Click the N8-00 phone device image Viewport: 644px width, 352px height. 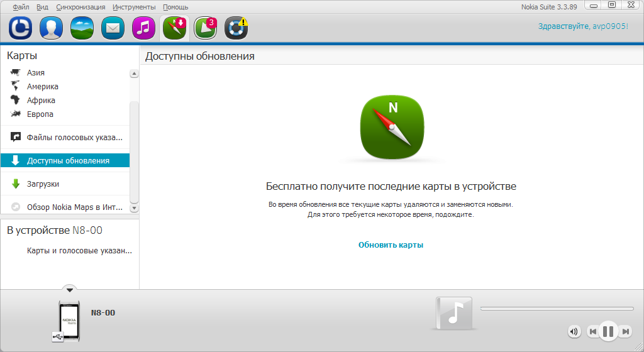[x=68, y=321]
